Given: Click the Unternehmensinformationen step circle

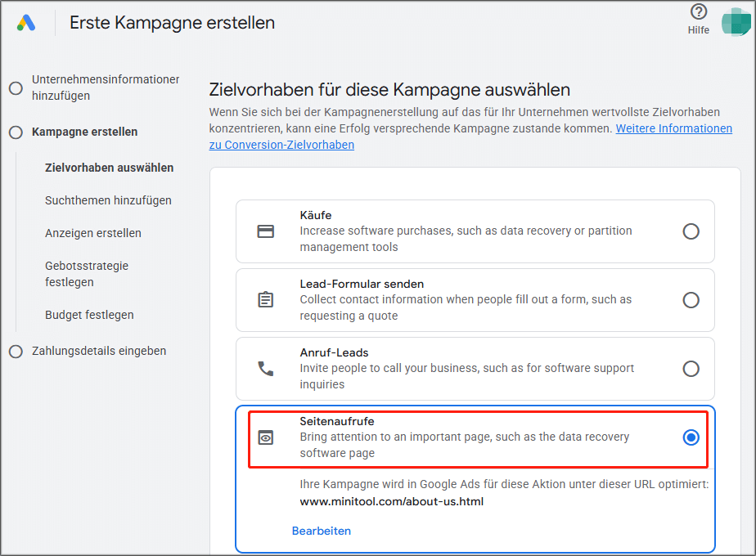Looking at the screenshot, I should click(15, 88).
